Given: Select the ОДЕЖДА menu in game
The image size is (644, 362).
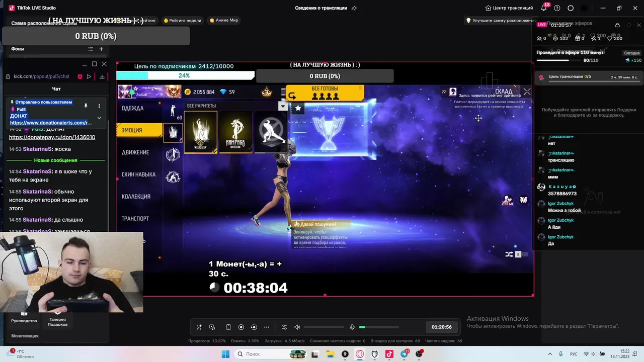Looking at the screenshot, I should point(132,108).
